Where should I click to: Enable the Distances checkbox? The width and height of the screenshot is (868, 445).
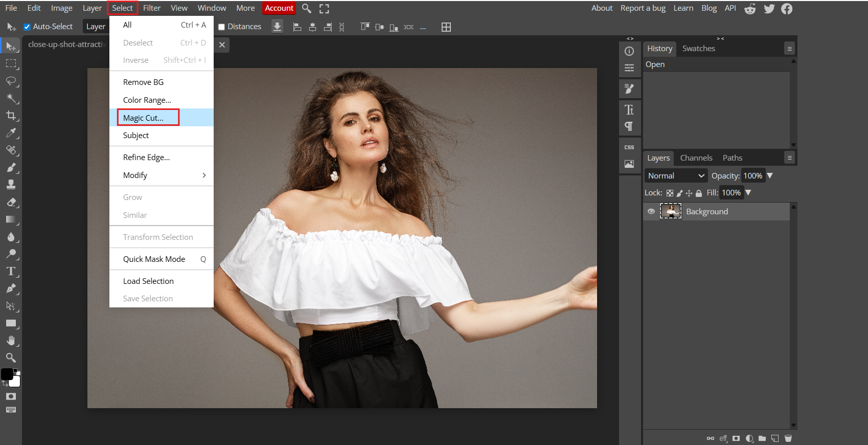click(222, 27)
